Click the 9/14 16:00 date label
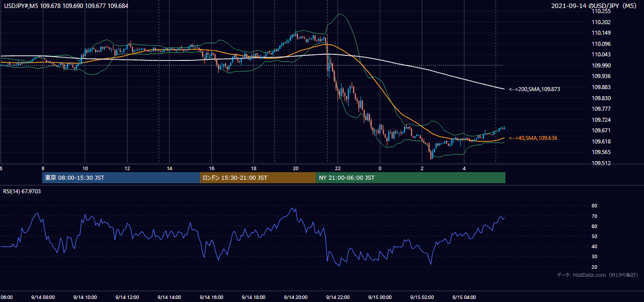 (211, 297)
